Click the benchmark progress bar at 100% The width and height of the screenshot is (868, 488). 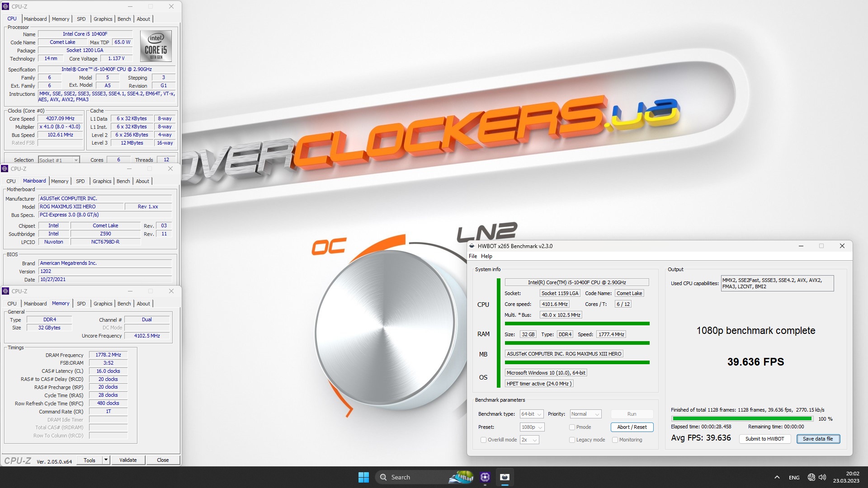coord(742,419)
